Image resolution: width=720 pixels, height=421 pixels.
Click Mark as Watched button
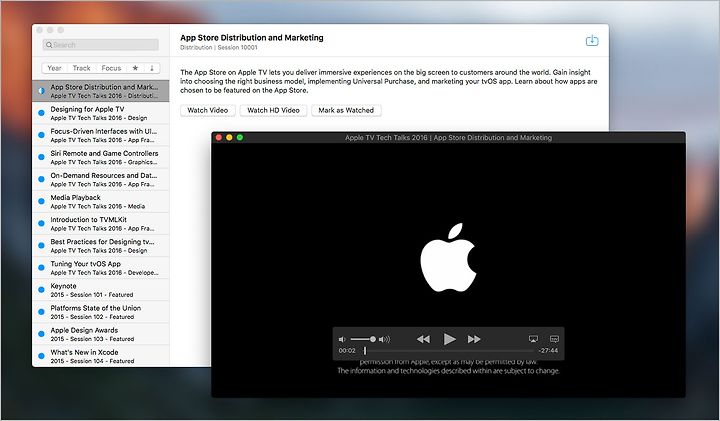tap(346, 110)
